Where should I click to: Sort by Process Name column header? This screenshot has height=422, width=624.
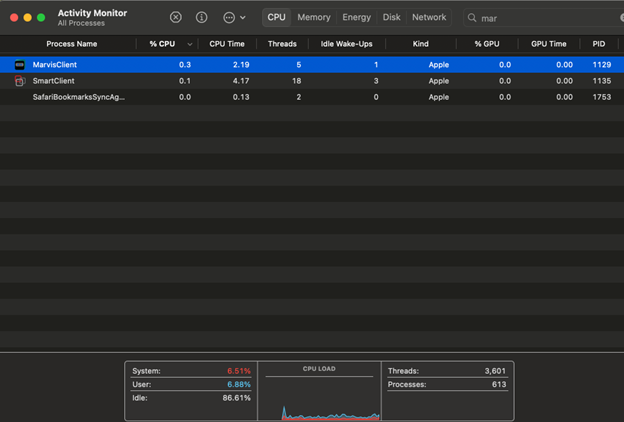click(x=72, y=44)
